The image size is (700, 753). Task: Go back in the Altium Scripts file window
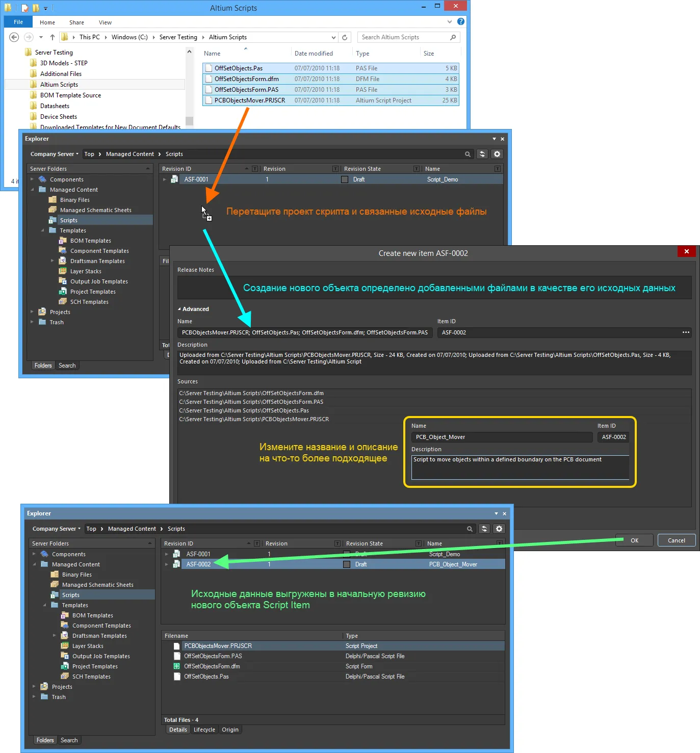coord(14,37)
